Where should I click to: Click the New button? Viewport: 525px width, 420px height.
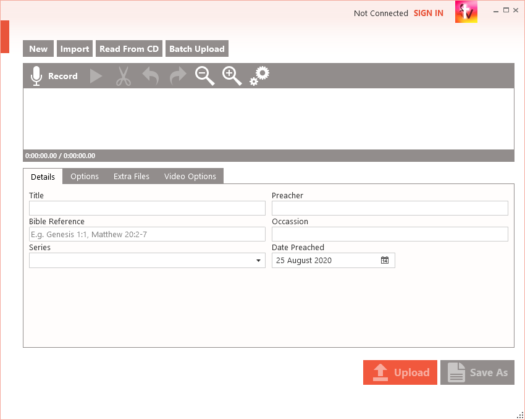(38, 49)
